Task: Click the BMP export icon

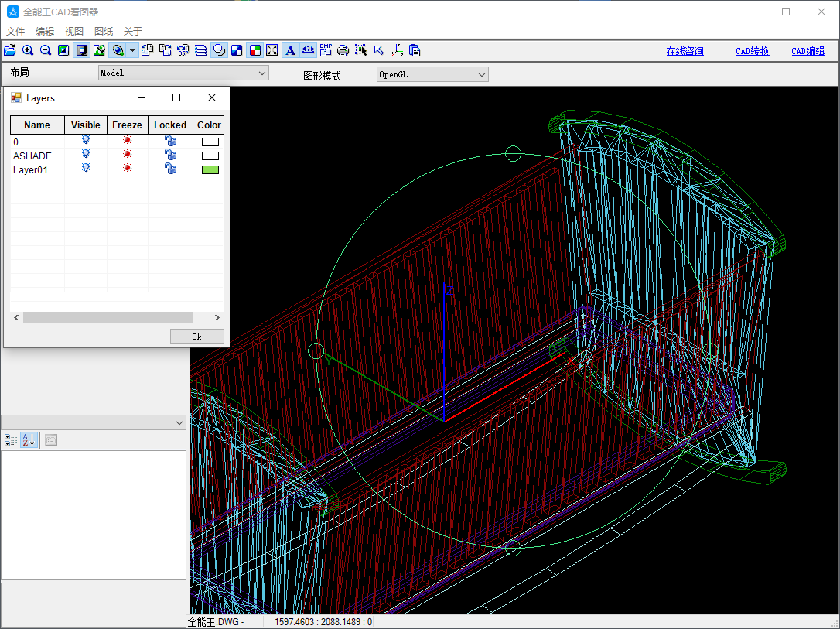Action: click(x=326, y=50)
